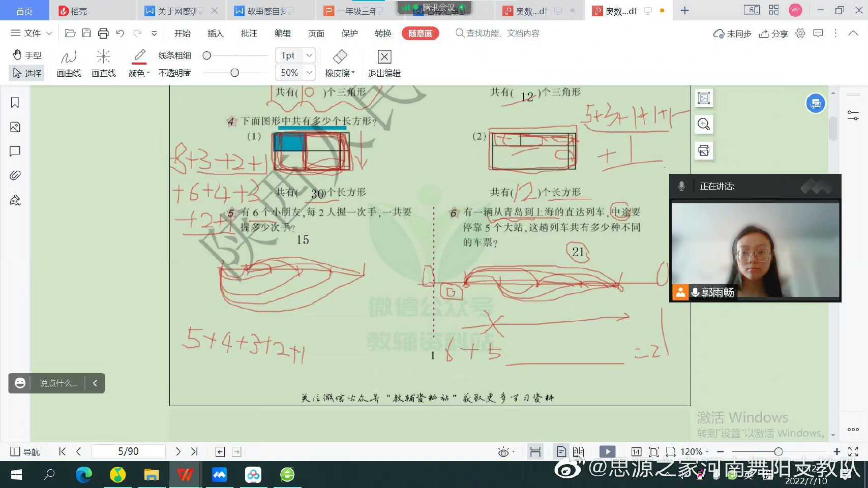868x488 pixels.
Task: Expand the quick access toolbar dropdown
Action: click(154, 34)
